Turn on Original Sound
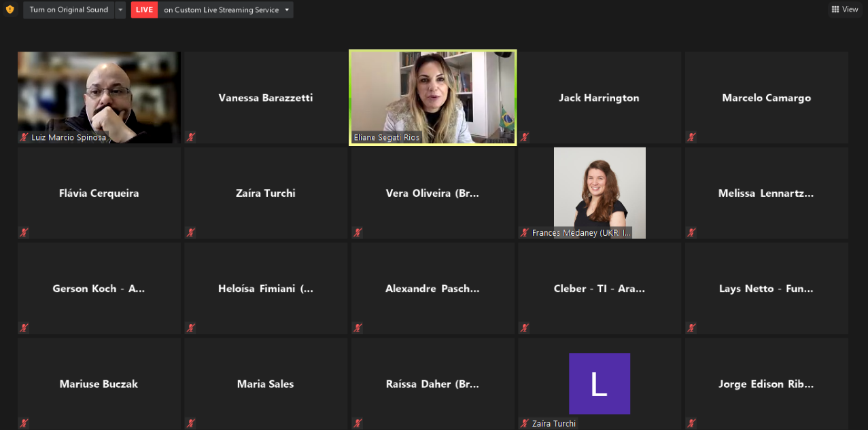This screenshot has width=868, height=430. [69, 10]
